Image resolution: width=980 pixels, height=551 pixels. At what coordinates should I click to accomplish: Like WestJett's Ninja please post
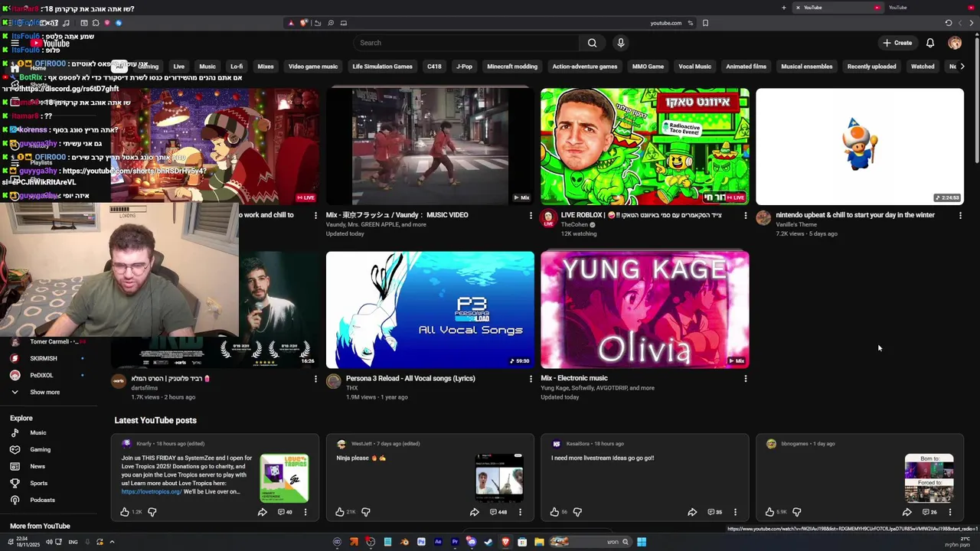pos(340,512)
